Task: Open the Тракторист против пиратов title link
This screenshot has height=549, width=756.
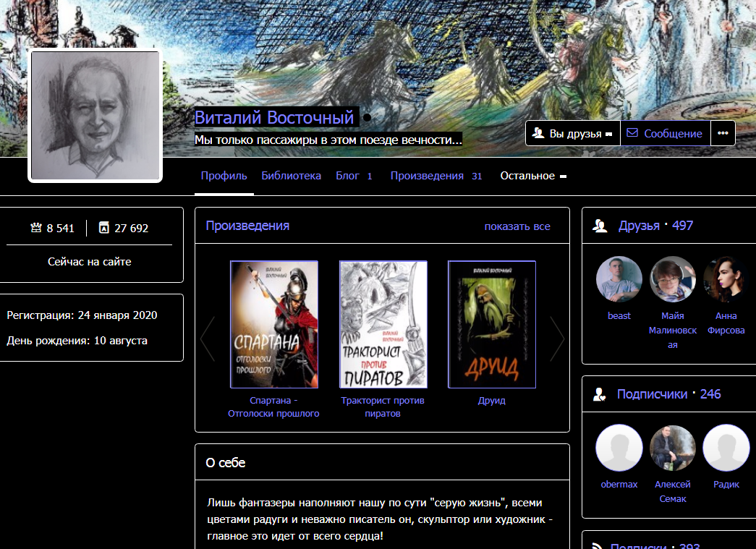Action: click(383, 407)
